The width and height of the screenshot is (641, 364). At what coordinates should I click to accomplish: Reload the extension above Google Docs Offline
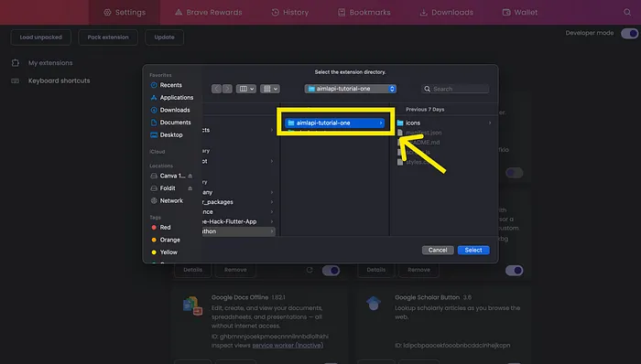[310, 270]
